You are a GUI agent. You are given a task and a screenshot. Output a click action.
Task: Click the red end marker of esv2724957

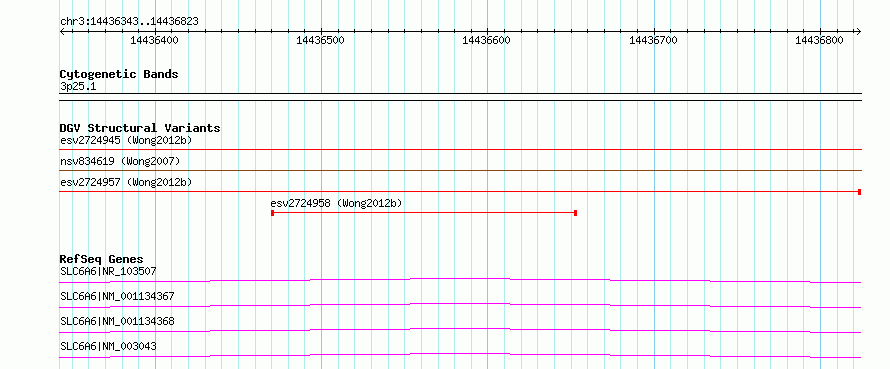click(x=860, y=192)
